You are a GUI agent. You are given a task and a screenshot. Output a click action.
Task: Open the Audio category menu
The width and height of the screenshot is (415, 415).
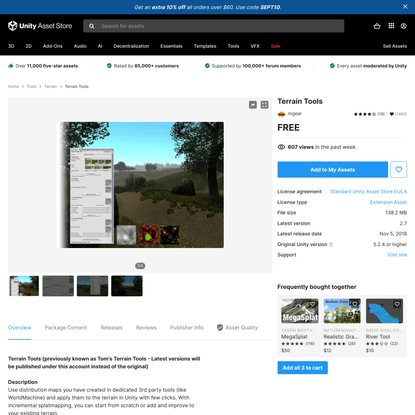coord(80,46)
